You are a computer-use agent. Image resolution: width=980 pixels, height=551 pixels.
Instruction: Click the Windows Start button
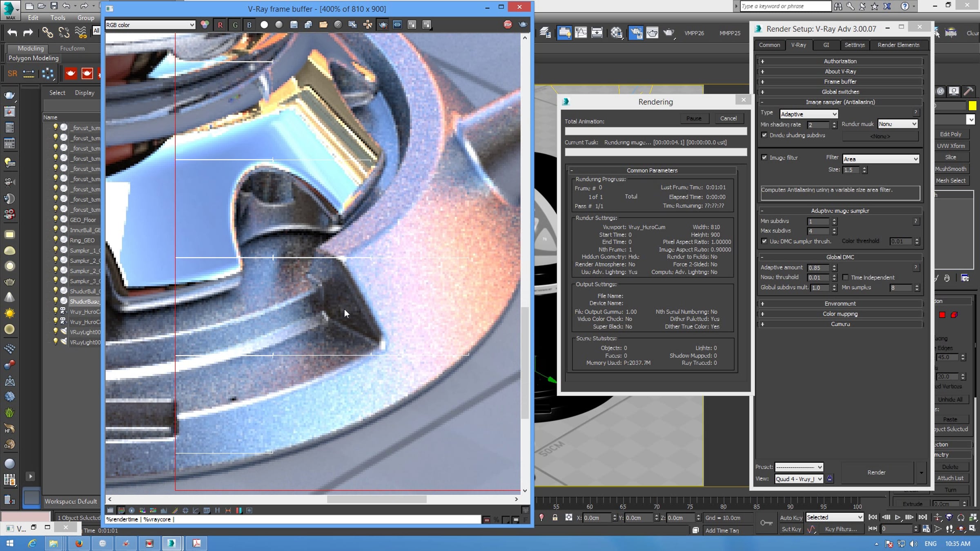pyautogui.click(x=10, y=543)
